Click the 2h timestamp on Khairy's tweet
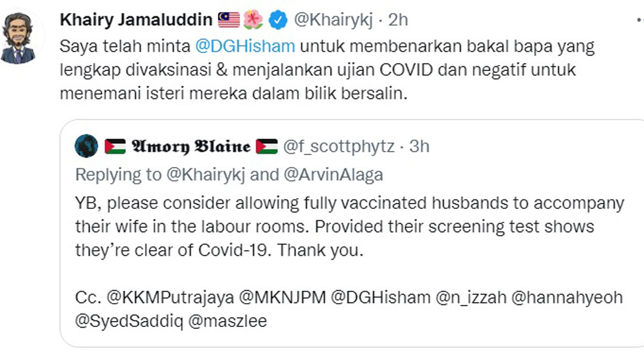 [x=398, y=20]
